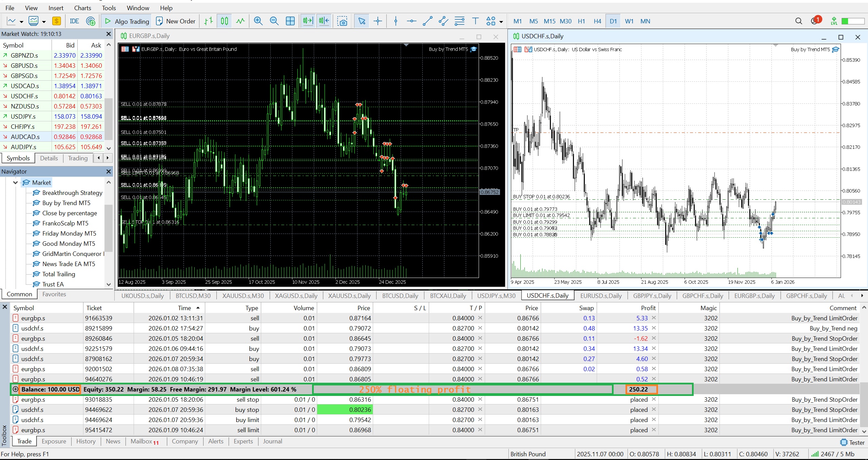Viewport: 868px width, 460px height.
Task: Draw a trendline using toolbar icon
Action: [x=427, y=21]
